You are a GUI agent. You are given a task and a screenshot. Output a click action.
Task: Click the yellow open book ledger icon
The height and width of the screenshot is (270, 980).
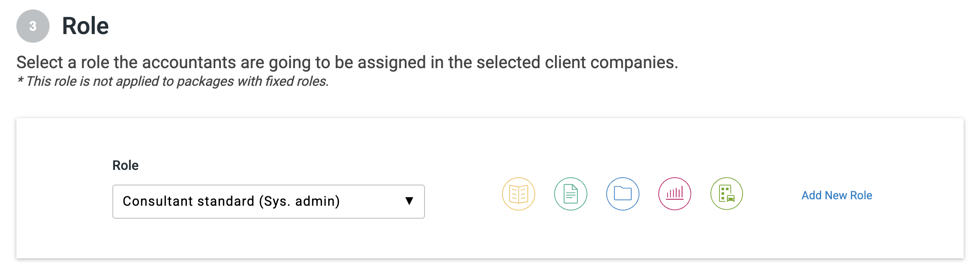tap(518, 194)
